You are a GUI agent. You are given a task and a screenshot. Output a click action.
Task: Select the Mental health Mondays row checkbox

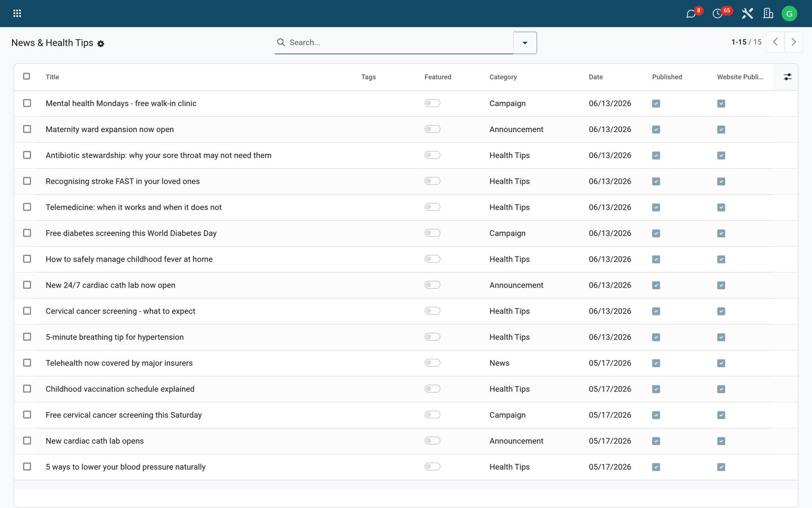27,103
